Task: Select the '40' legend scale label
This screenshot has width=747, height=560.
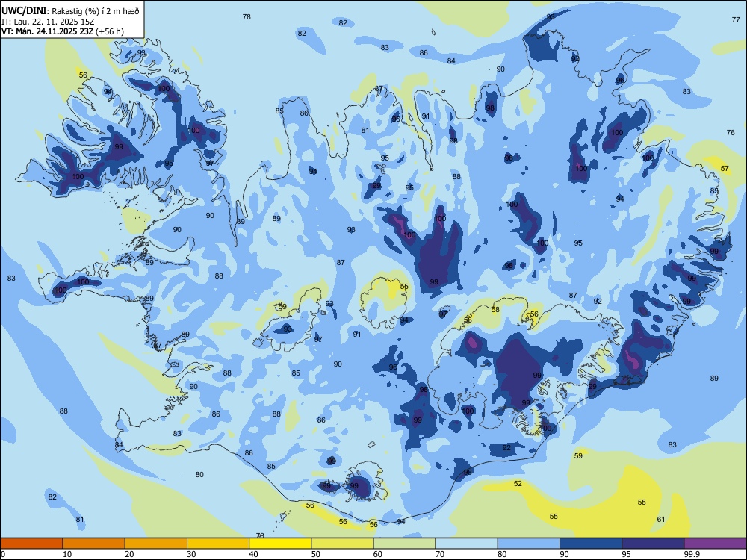Action: (253, 554)
